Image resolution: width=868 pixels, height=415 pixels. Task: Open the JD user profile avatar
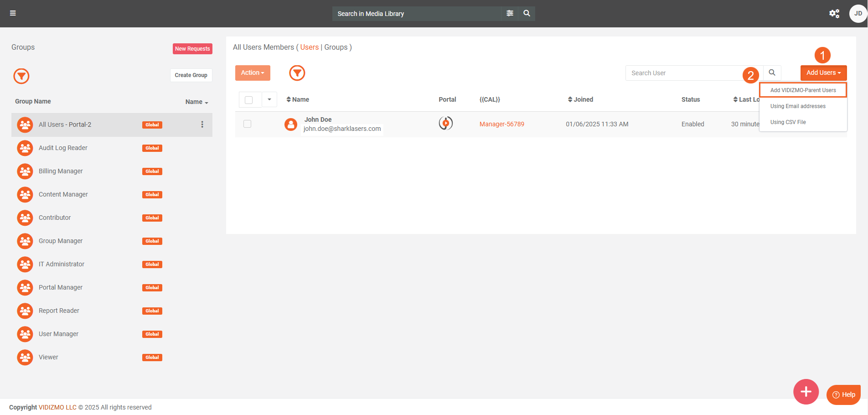(858, 13)
